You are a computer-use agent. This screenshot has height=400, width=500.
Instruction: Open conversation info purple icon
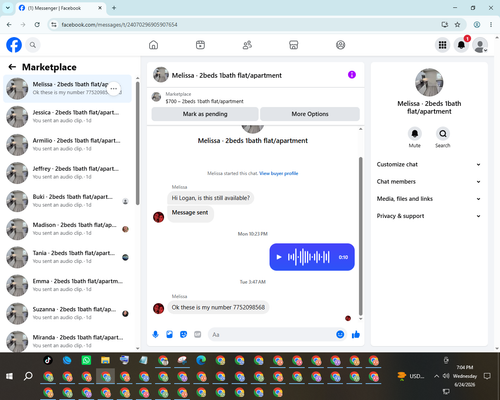click(352, 75)
